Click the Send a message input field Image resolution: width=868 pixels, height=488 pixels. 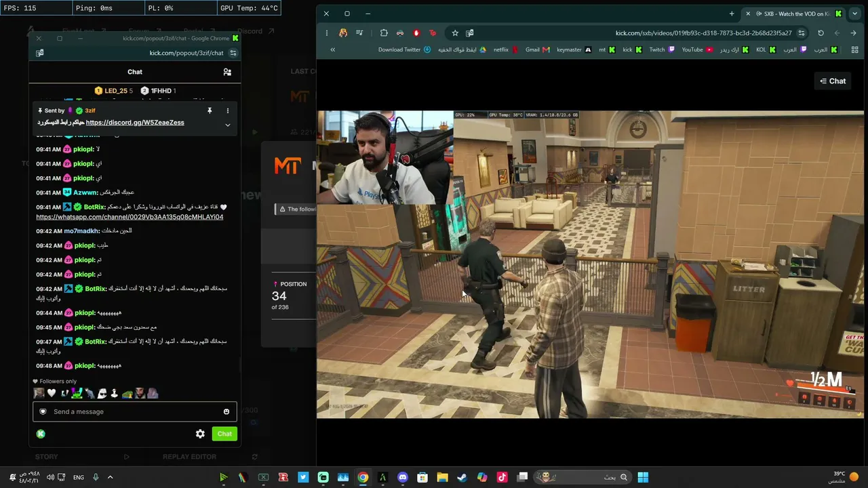coord(135,411)
